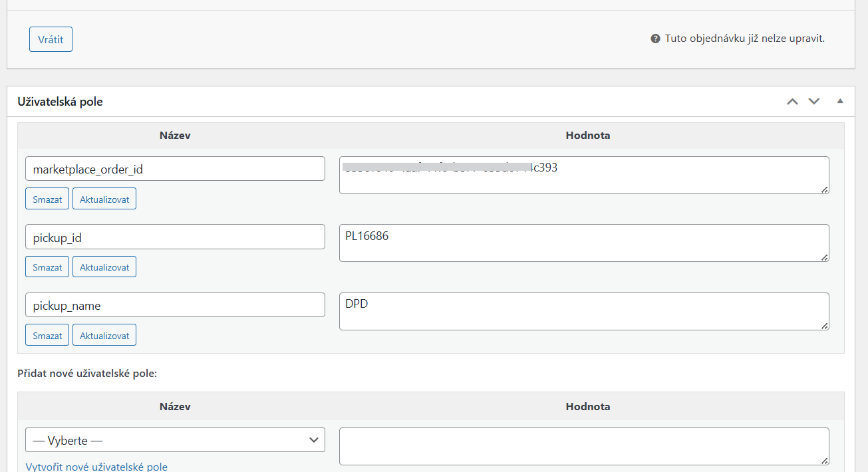Click the pickup_name name field

click(x=175, y=305)
